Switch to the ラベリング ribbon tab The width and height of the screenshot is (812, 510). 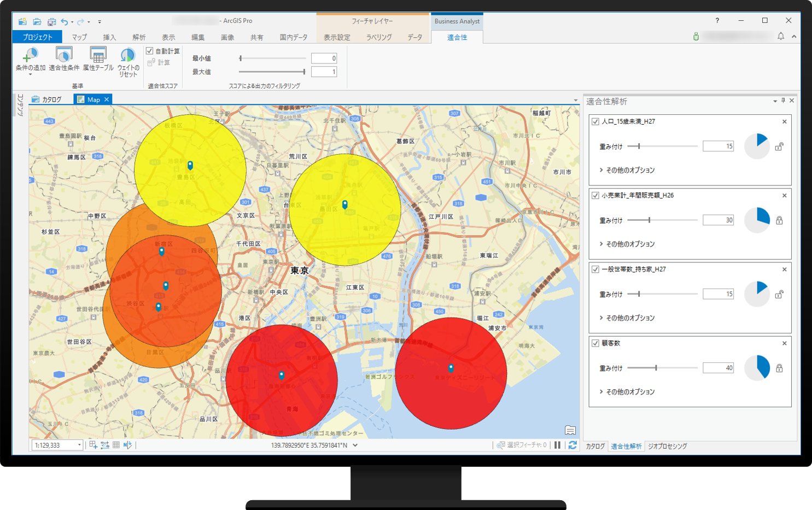pos(379,37)
